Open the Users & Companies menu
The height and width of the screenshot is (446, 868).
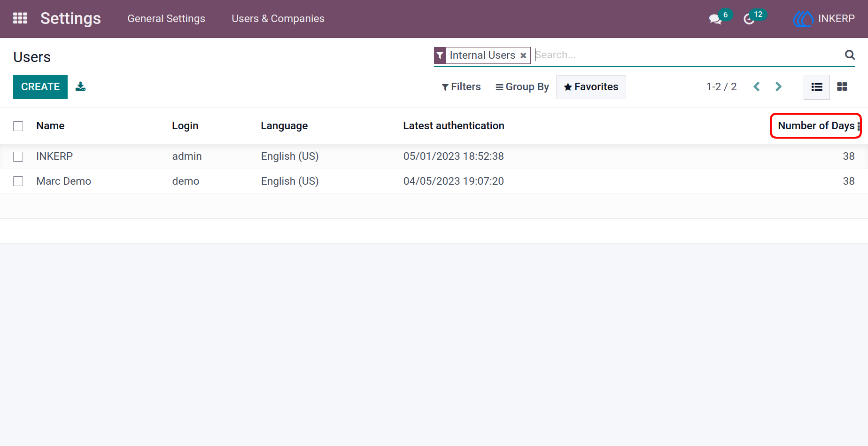(x=278, y=19)
